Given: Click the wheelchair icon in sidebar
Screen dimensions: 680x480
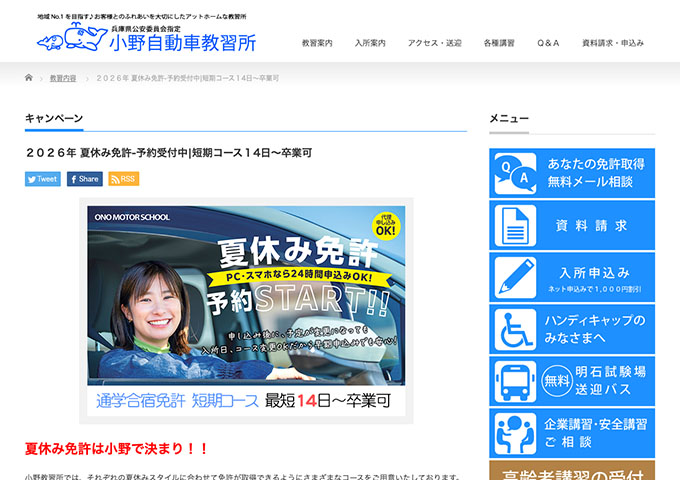Looking at the screenshot, I should click(515, 330).
